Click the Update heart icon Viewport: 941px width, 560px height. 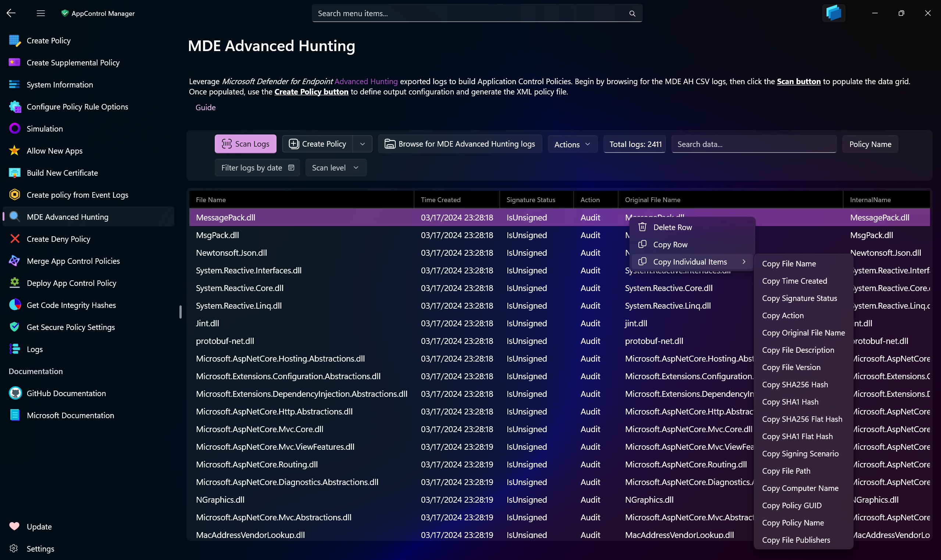click(x=14, y=527)
